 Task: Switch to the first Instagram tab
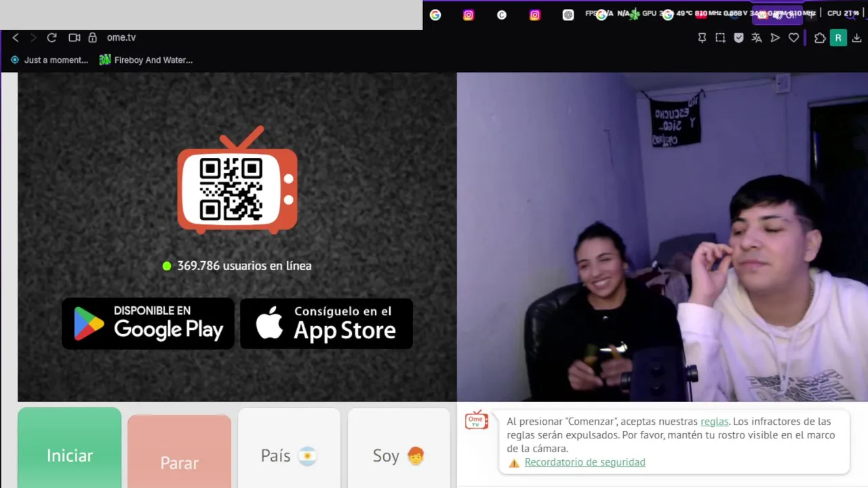tap(469, 15)
